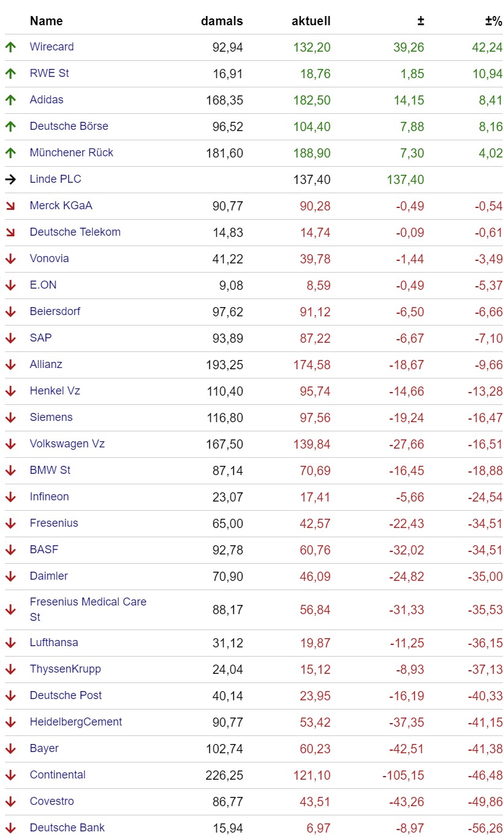Click the sideways arrow next to Linde PLC
Screen dimensions: 504x840
click(x=10, y=180)
